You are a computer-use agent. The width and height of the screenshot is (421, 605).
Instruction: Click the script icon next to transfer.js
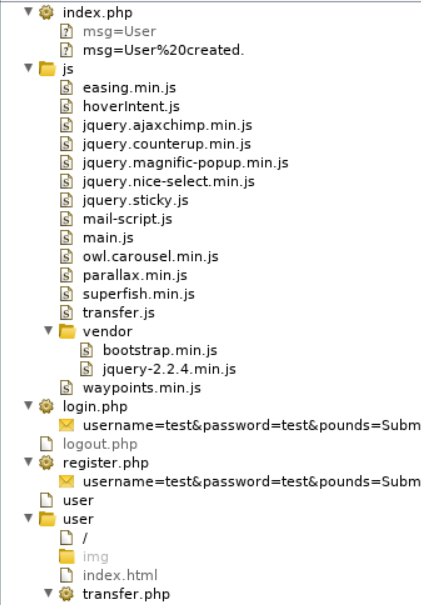click(66, 313)
